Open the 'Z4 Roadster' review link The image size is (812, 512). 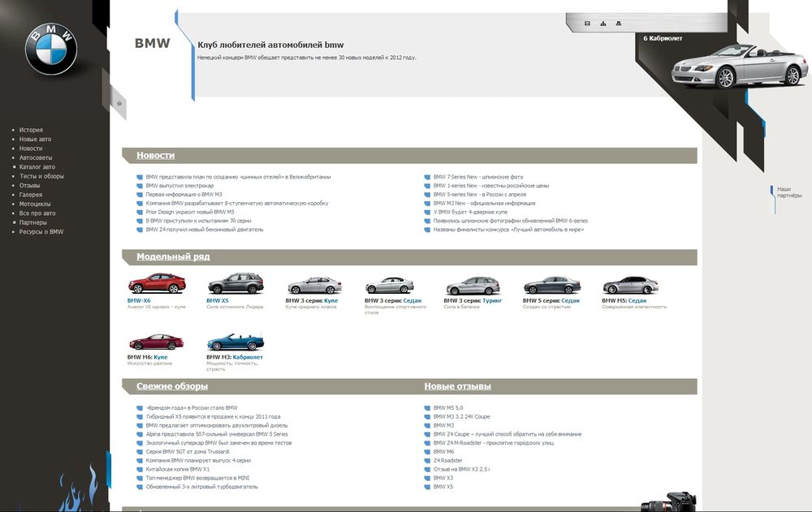coord(448,461)
